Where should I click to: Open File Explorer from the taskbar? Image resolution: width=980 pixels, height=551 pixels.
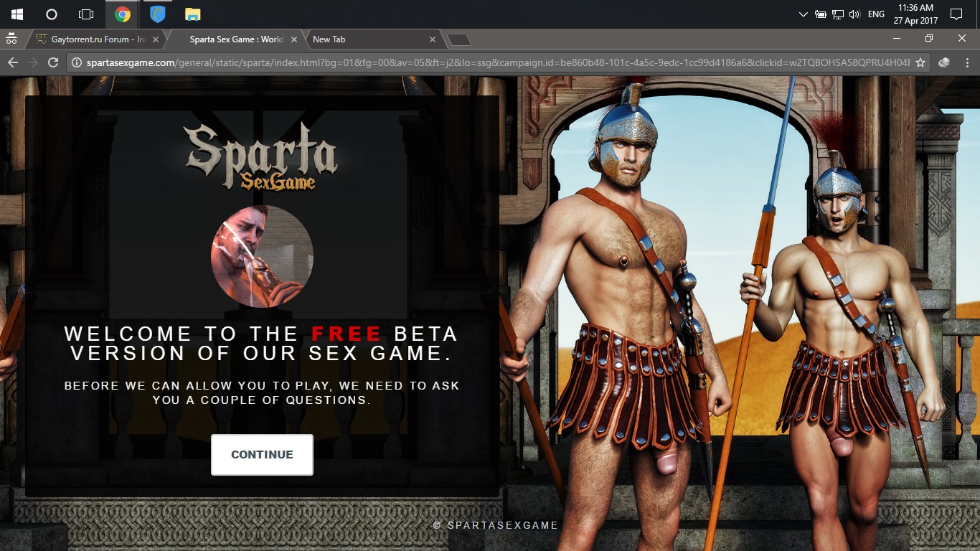[x=191, y=14]
